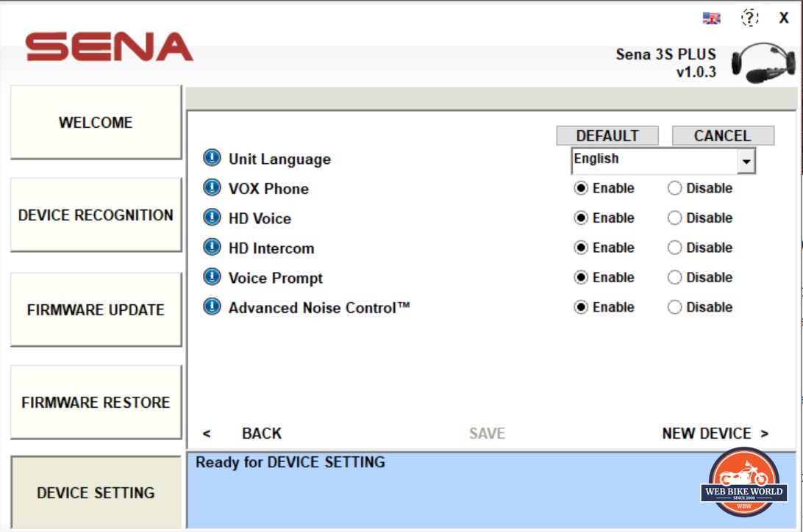Select Enable for Advanced Noise Control

pyautogui.click(x=582, y=307)
